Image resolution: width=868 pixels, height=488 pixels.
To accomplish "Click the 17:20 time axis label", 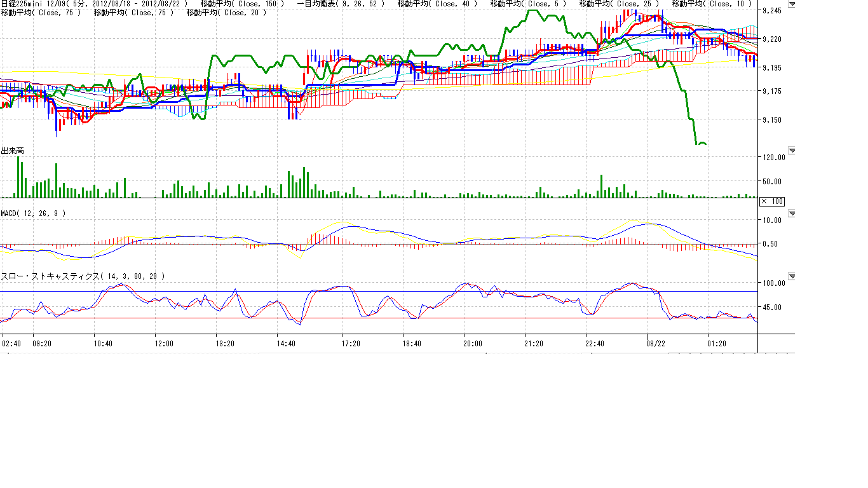I will (351, 344).
